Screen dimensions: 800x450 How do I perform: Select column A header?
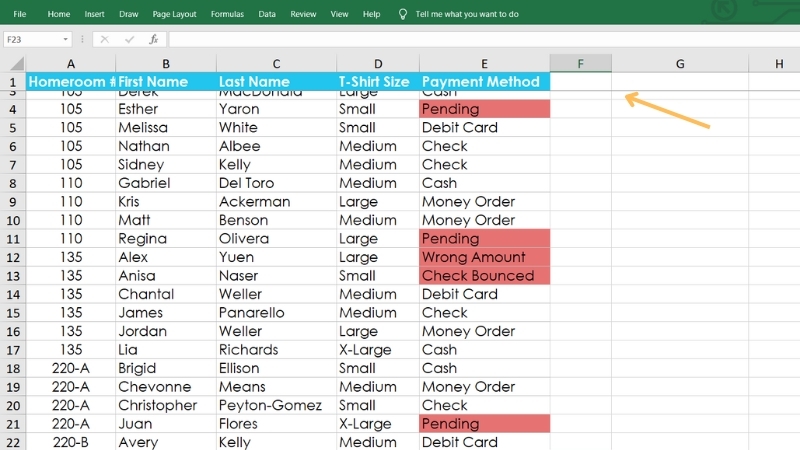click(70, 64)
